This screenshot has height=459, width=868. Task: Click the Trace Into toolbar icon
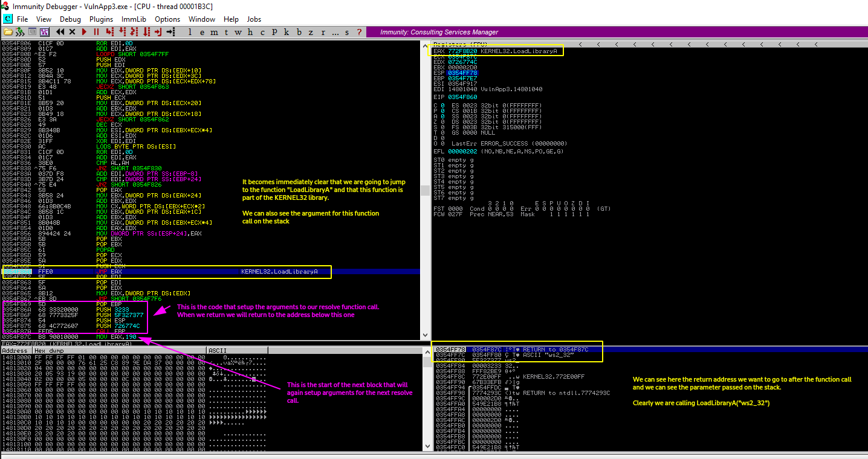point(134,31)
